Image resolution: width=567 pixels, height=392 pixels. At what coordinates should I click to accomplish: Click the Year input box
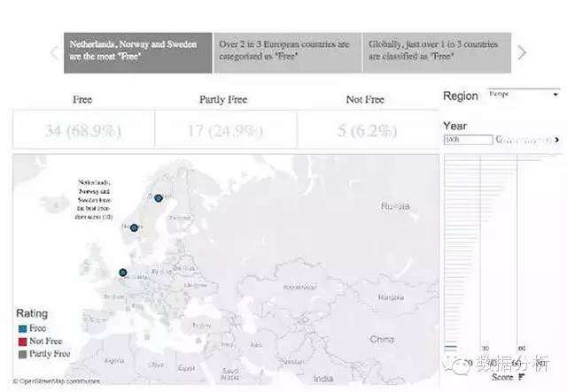[x=469, y=140]
